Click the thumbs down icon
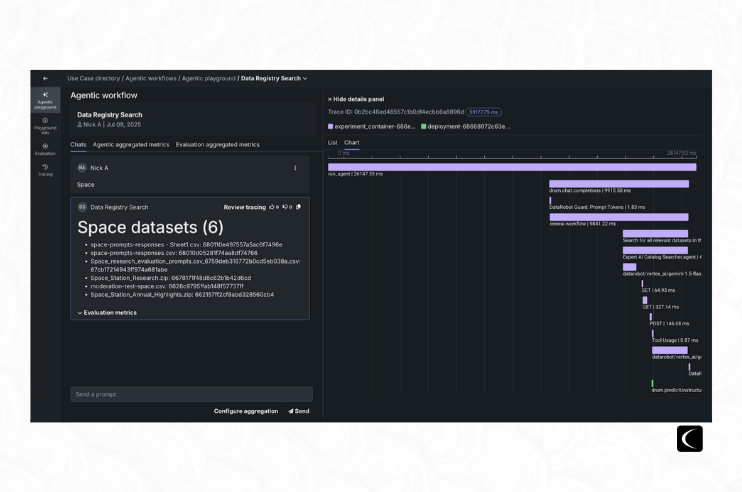The width and height of the screenshot is (742, 492). 285,207
